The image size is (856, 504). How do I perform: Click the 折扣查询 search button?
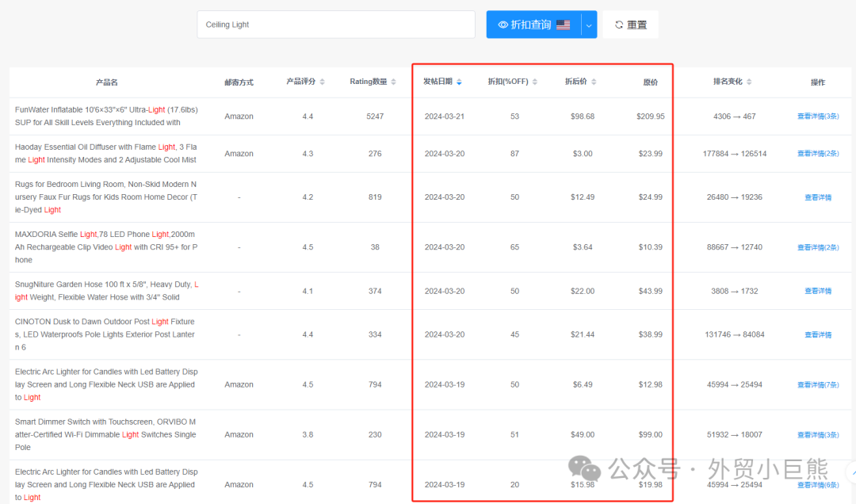[x=533, y=25]
